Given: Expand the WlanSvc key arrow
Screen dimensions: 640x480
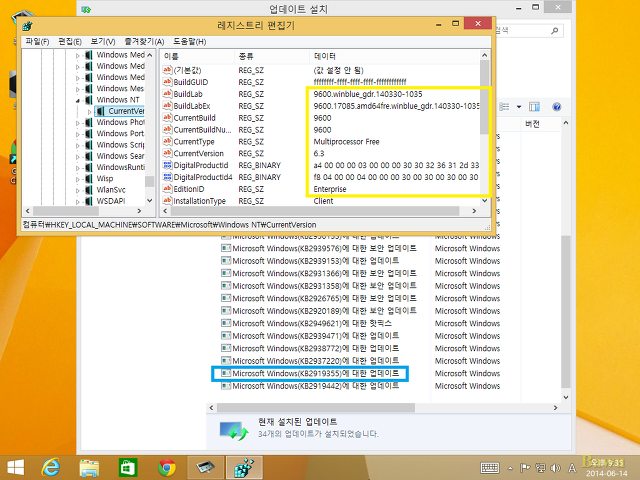Looking at the screenshot, I should click(78, 190).
